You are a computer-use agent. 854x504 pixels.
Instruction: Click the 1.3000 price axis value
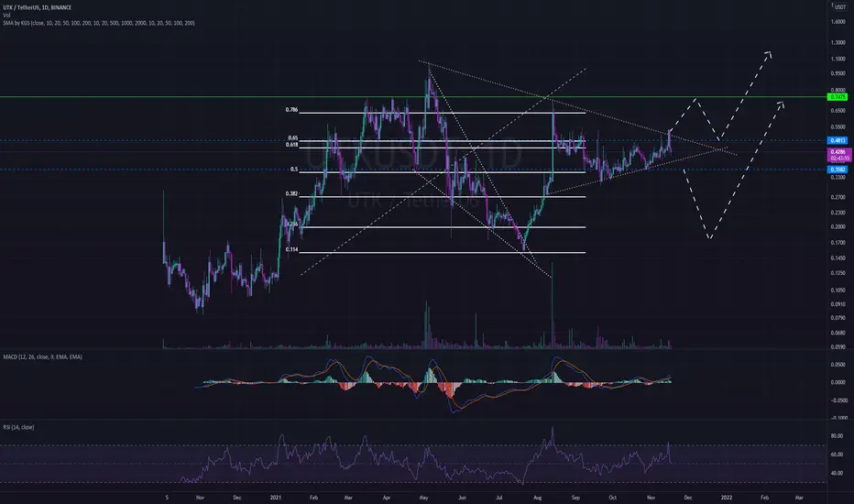pyautogui.click(x=838, y=42)
